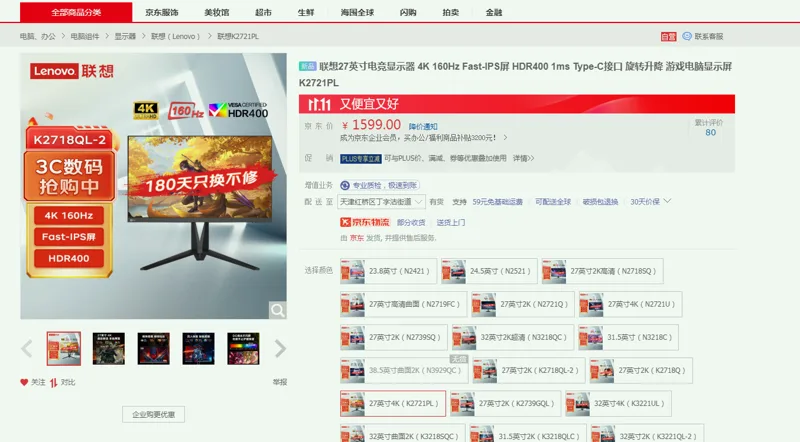Switch to the 超市 tab
The image size is (800, 442).
pos(263,12)
